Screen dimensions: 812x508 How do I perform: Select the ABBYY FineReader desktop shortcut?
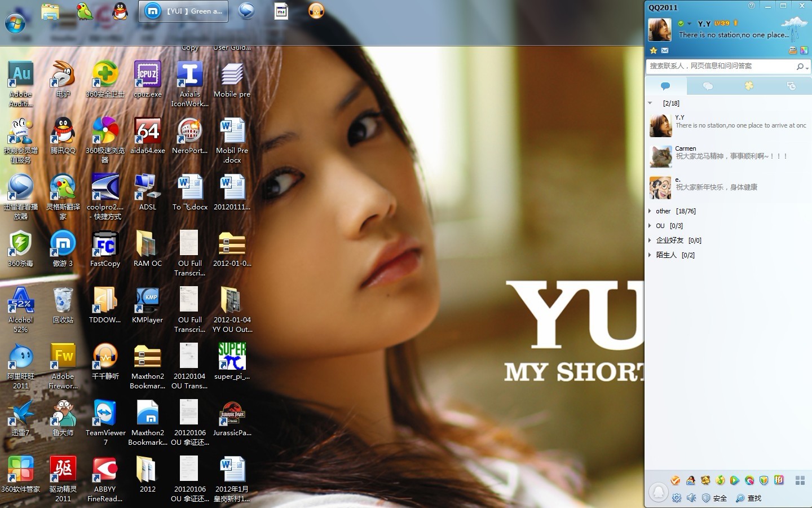pos(105,479)
